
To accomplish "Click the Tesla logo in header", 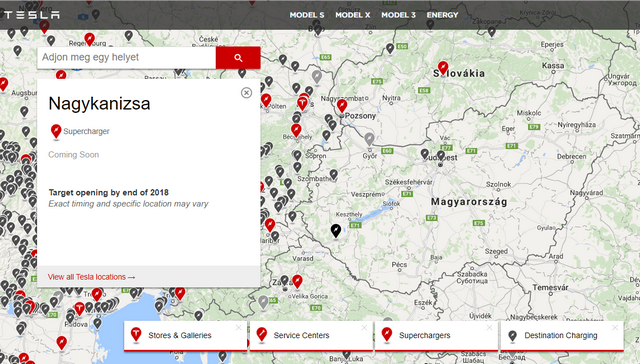I will (x=32, y=15).
